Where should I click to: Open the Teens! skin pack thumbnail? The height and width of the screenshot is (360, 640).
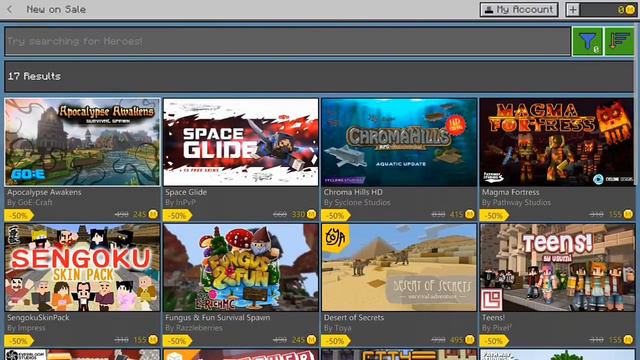[558, 267]
